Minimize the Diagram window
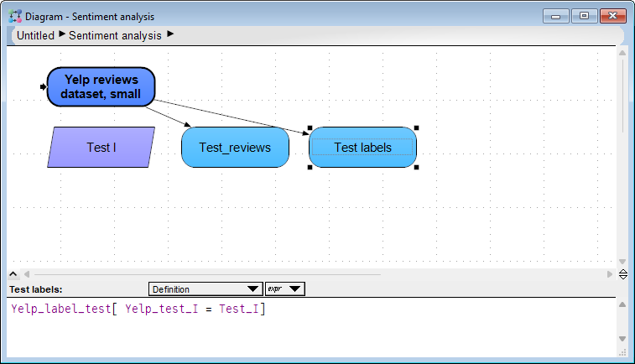The image size is (635, 364). 555,16
